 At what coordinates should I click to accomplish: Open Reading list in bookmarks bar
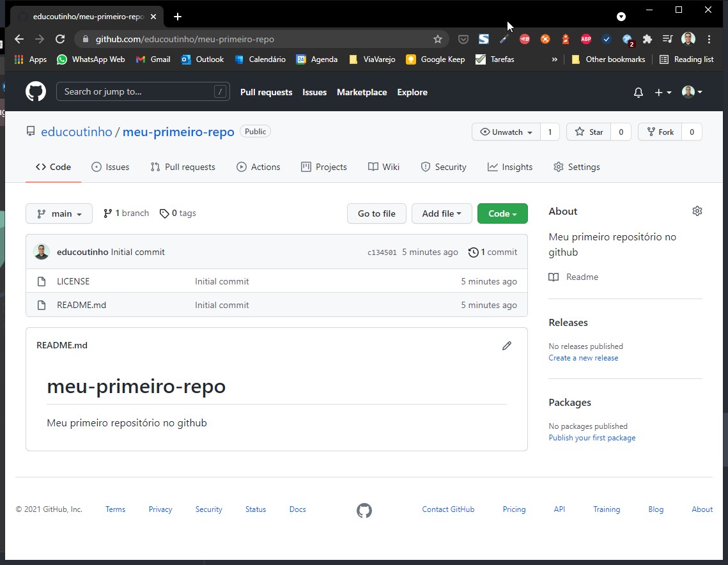pos(686,59)
